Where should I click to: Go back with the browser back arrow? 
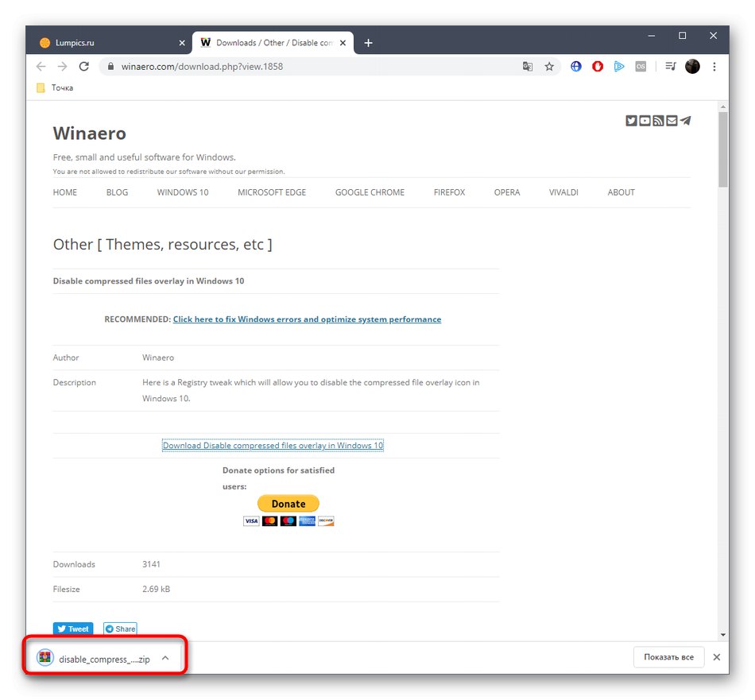41,67
